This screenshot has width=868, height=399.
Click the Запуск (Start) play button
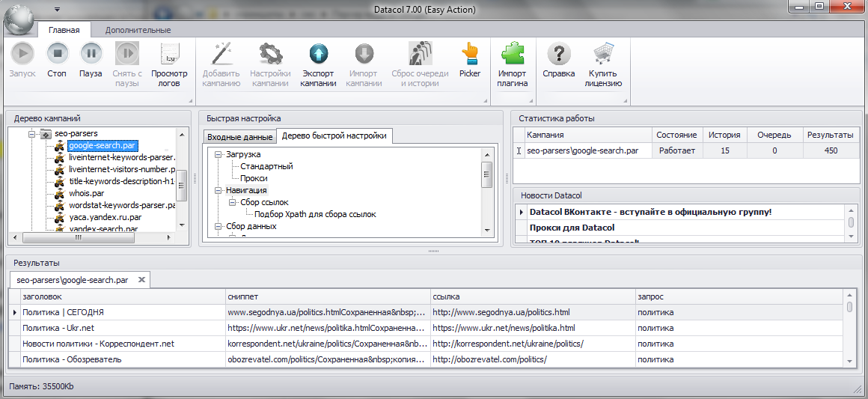22,54
